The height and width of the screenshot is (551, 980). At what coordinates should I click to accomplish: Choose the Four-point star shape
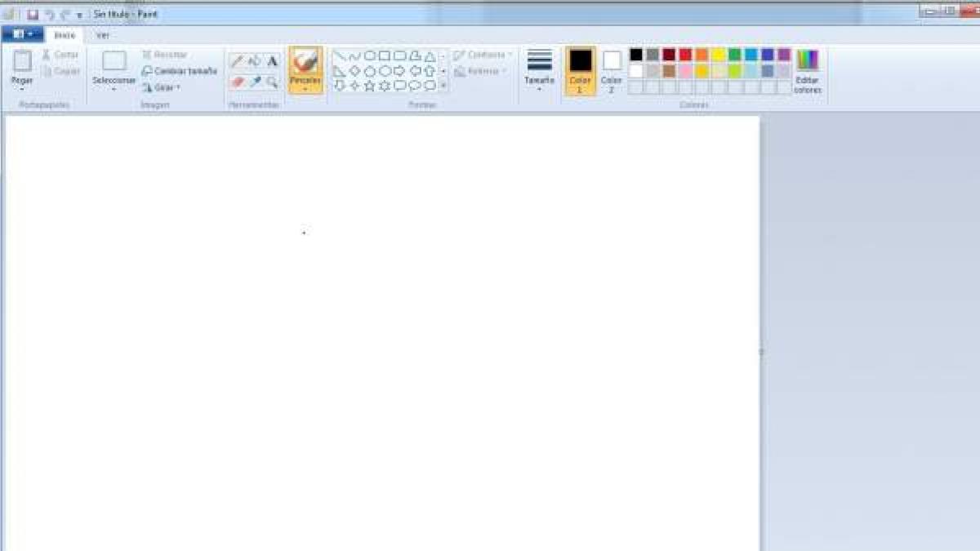tap(354, 86)
